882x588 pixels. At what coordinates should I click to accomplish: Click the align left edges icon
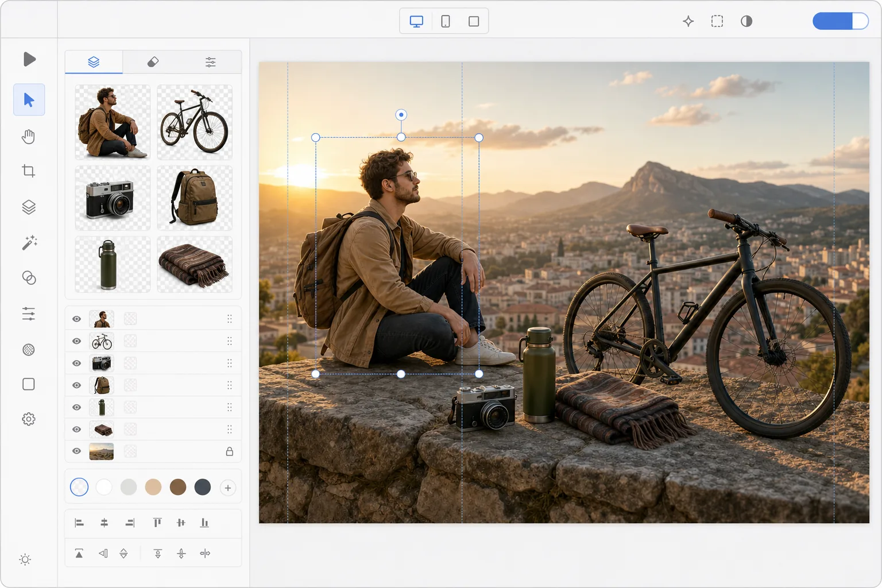click(79, 523)
